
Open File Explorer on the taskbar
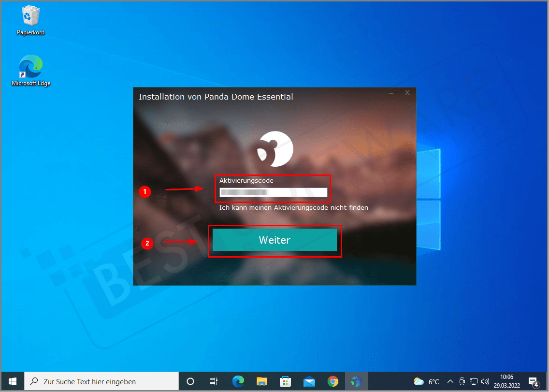click(x=262, y=381)
